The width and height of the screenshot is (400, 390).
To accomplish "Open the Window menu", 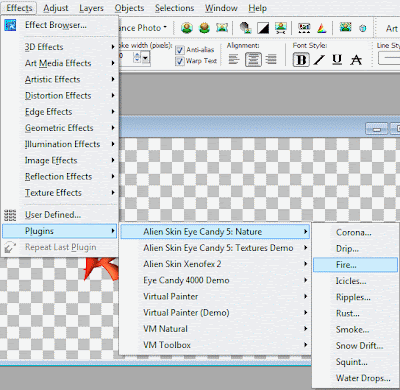I will [221, 8].
